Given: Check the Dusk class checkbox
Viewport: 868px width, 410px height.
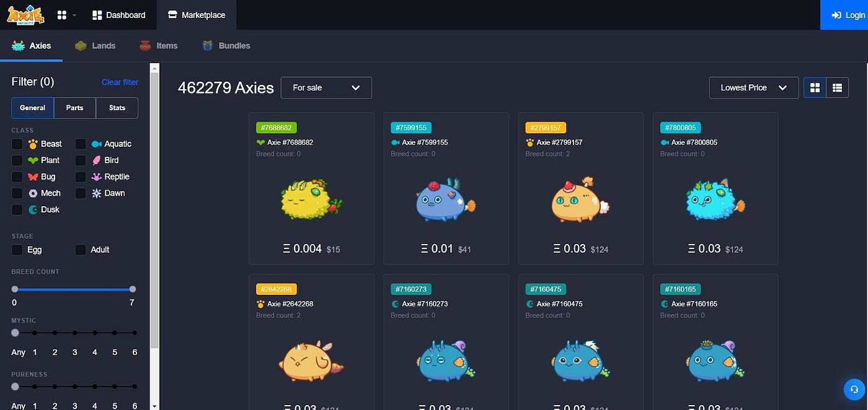Looking at the screenshot, I should pyautogui.click(x=17, y=210).
